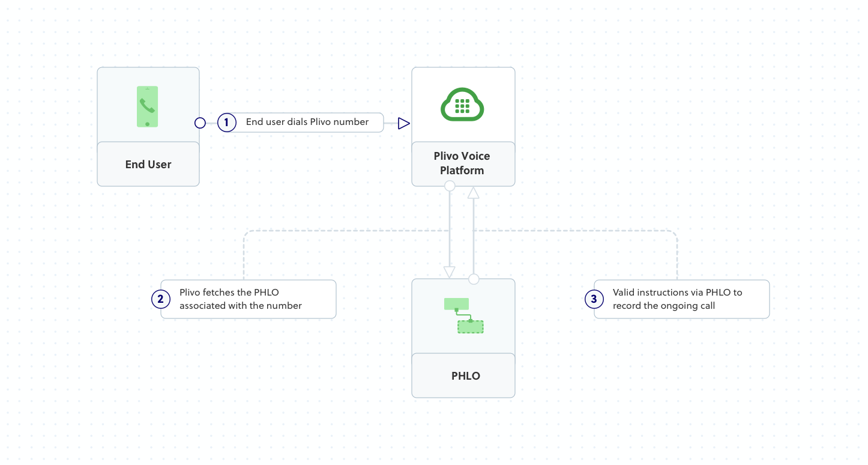Click the "End user dials Plivo number" text

(x=307, y=122)
